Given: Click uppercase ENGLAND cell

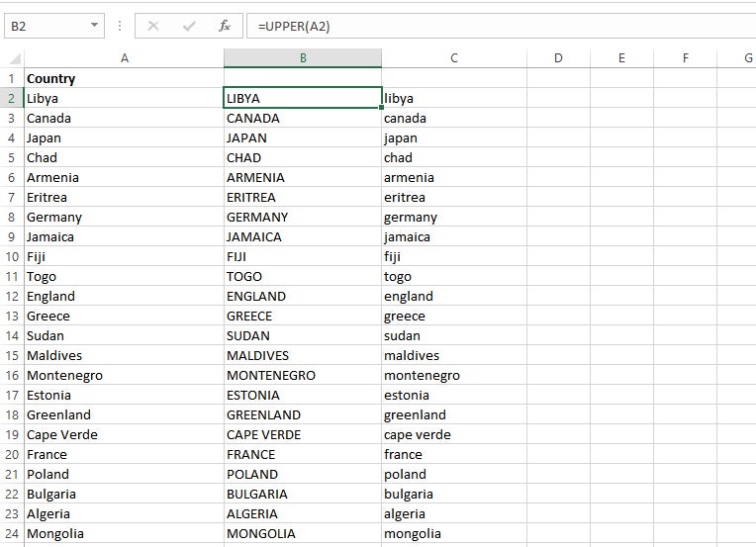Looking at the screenshot, I should point(303,296).
